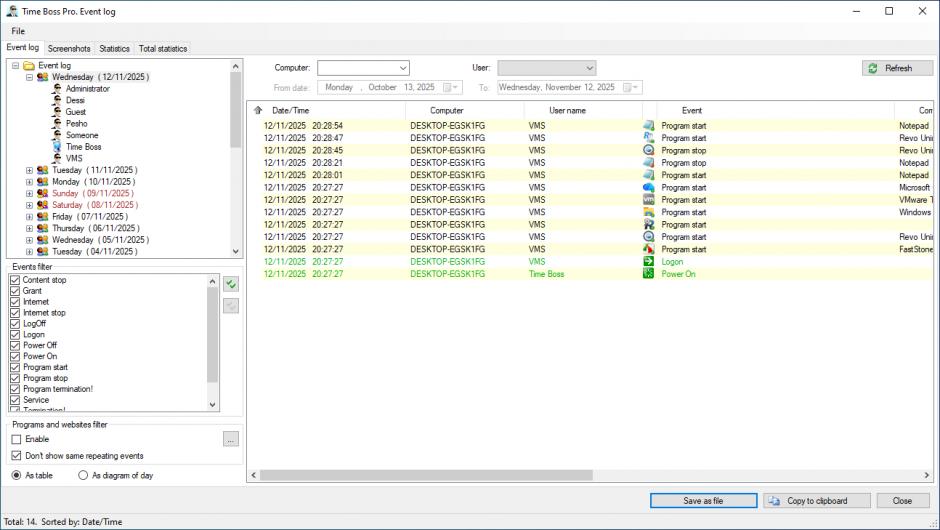940x530 pixels.
Task: Switch to the Screenshots tab
Action: tap(69, 49)
